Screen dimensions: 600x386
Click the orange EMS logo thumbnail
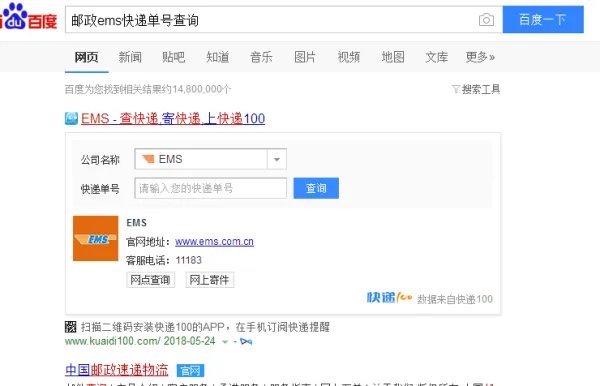[96, 238]
